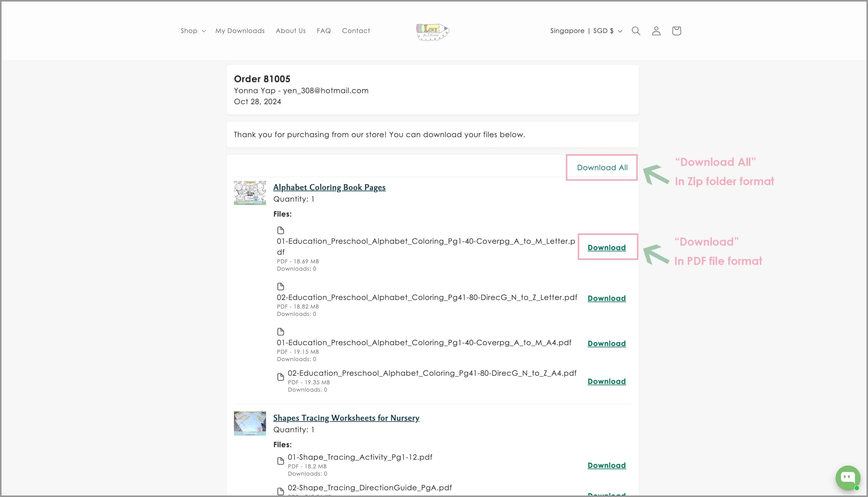Open Singapore SGD currency selector
868x497 pixels.
point(586,31)
